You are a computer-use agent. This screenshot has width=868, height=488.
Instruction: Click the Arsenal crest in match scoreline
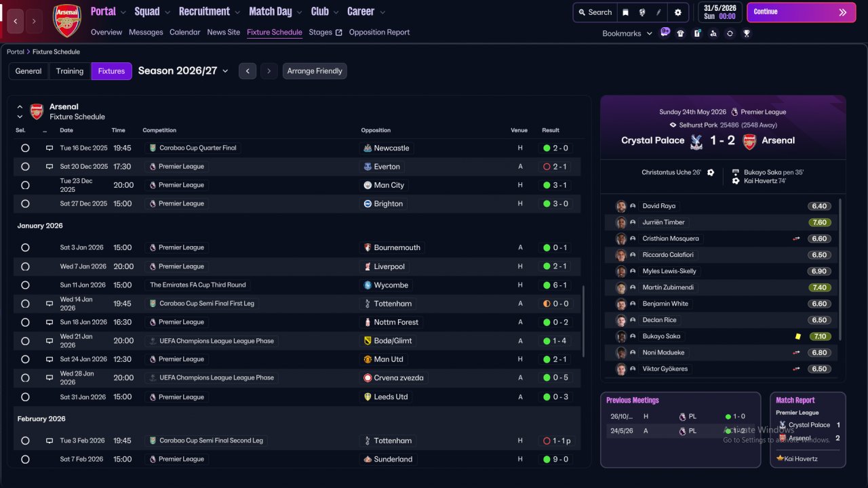pyautogui.click(x=749, y=141)
